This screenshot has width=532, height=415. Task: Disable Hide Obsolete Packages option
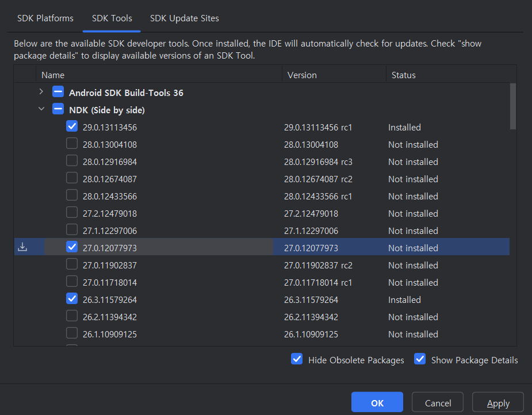coord(297,359)
